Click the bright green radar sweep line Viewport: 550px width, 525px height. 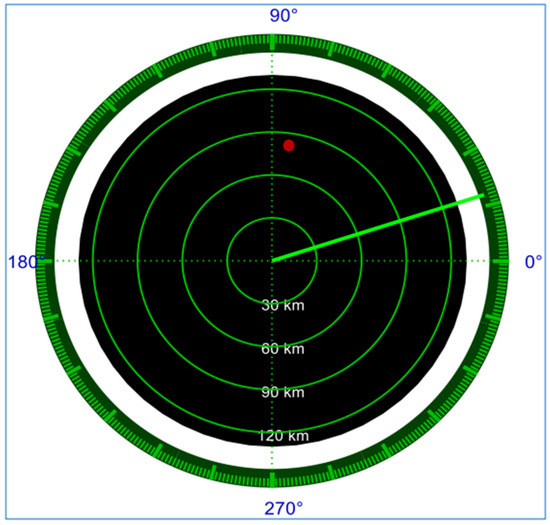click(378, 228)
